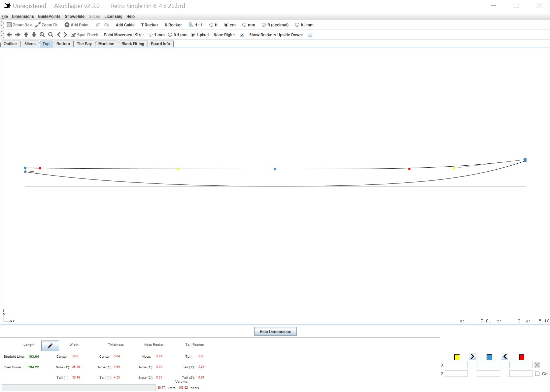
Task: Click yellow handle swatch in coordinates panel
Action: (x=457, y=357)
